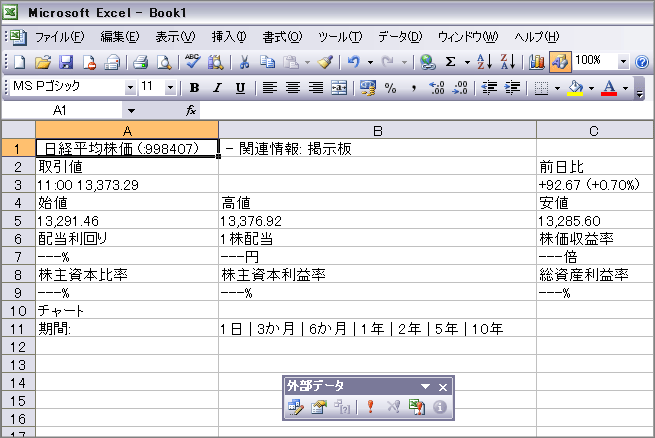Open Data Range Properties in 外部データ toolbar
655x438 pixels.
coord(319,406)
